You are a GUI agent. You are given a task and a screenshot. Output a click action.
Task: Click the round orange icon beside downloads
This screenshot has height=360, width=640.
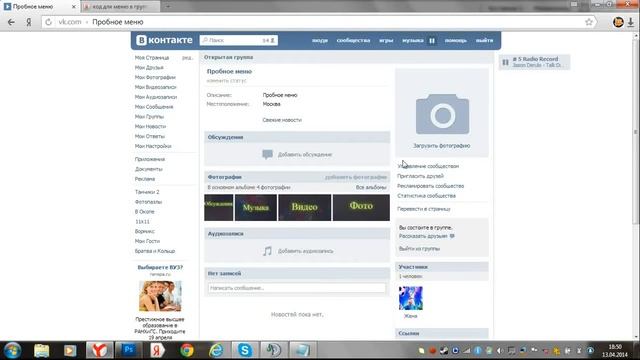(x=618, y=22)
